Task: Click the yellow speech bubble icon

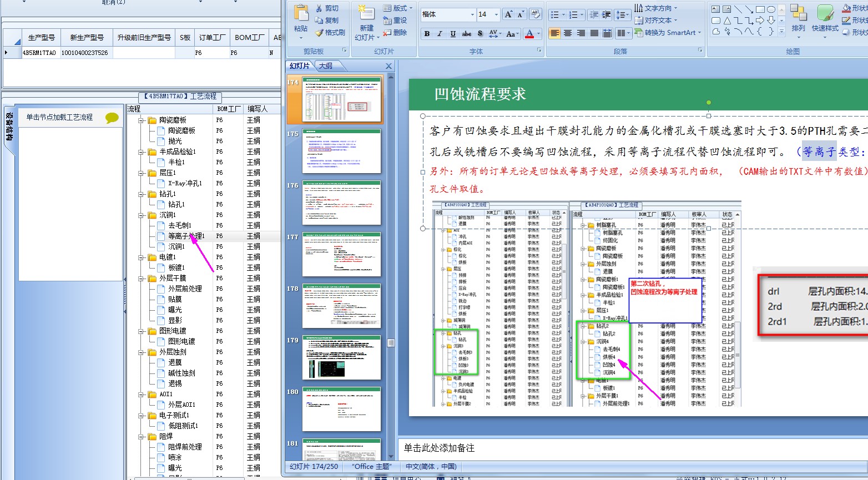Action: pos(112,118)
